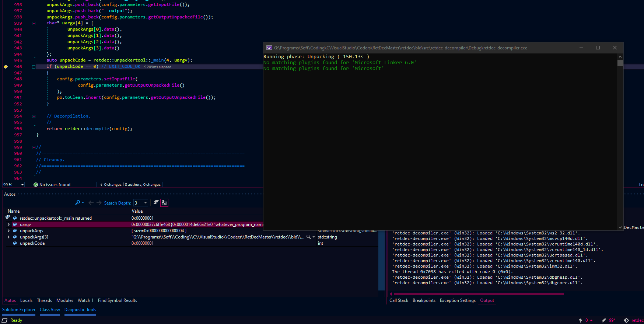Switch to the Locals tab

coord(26,300)
